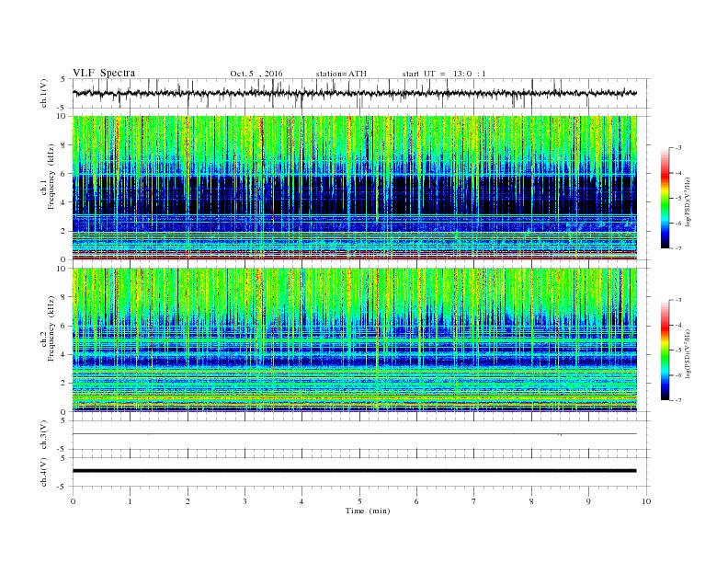Click the ch.4 thick voltage trace panel
728x563 pixels.
click(361, 472)
